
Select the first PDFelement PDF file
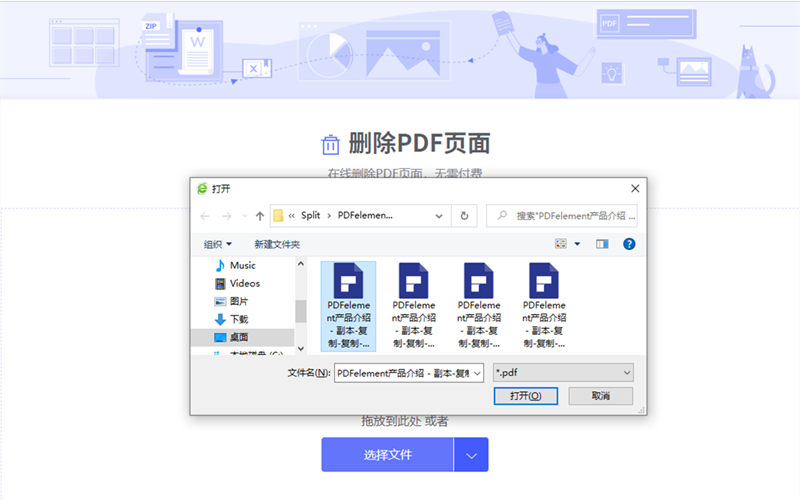[348, 305]
